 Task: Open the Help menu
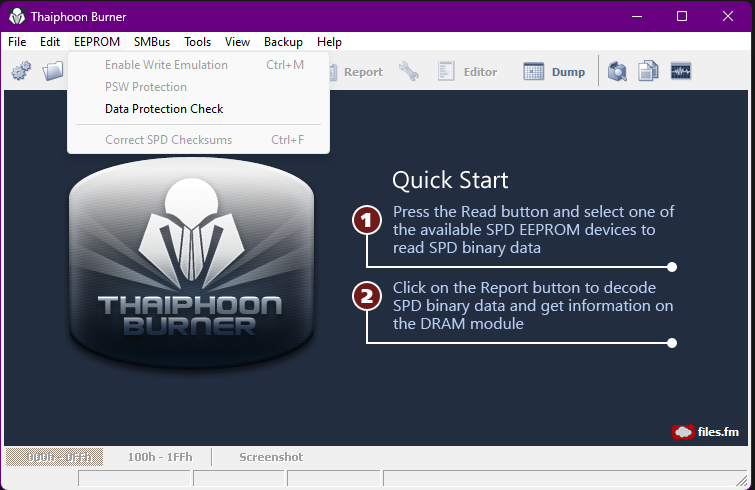pyautogui.click(x=329, y=42)
